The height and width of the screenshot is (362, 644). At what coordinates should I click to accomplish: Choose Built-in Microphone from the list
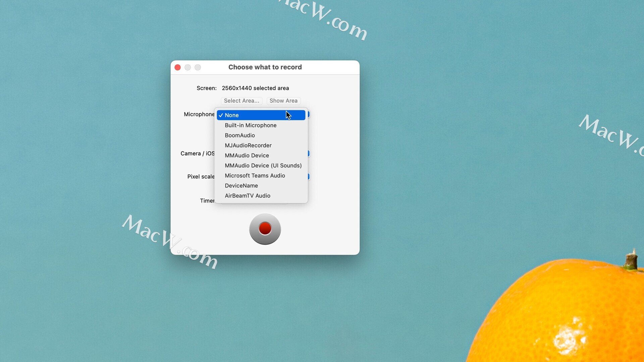tap(261, 125)
